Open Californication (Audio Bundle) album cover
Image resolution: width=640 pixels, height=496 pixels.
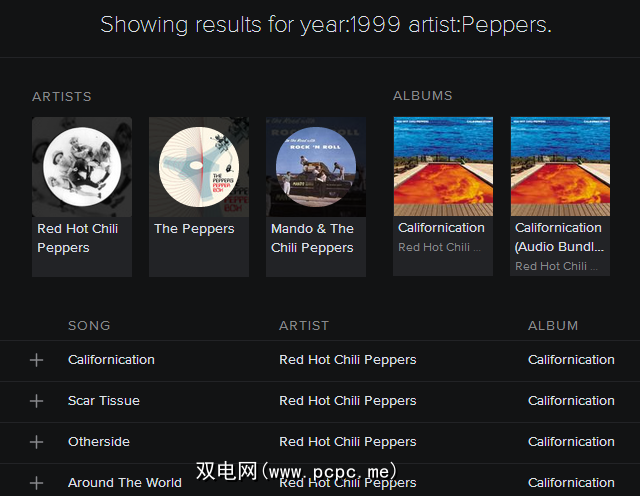point(560,167)
